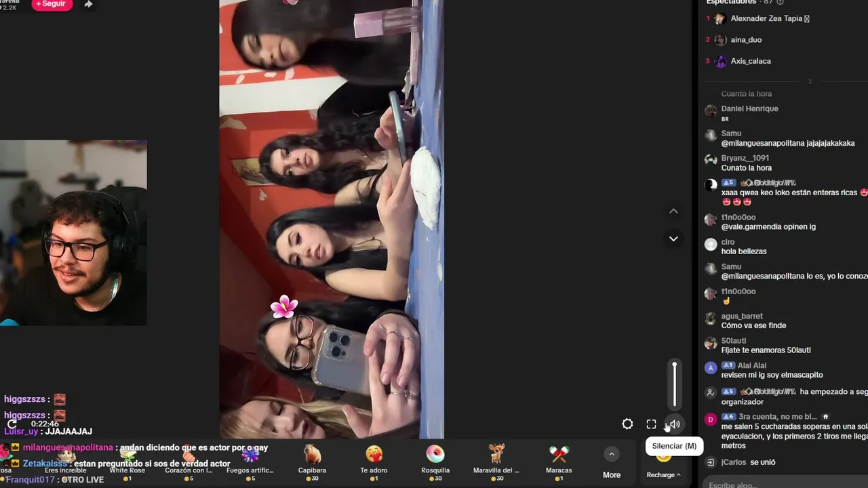Click the streamer webcam overlay

[x=73, y=233]
